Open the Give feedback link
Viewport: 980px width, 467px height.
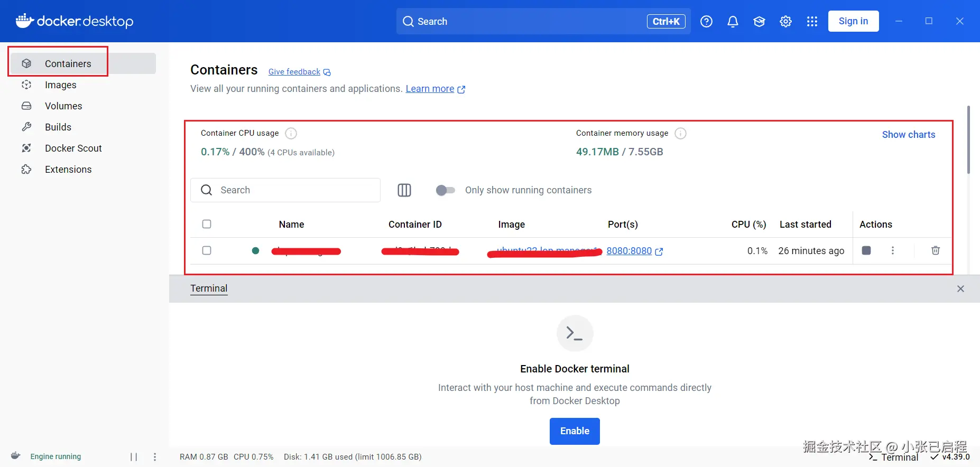tap(294, 72)
